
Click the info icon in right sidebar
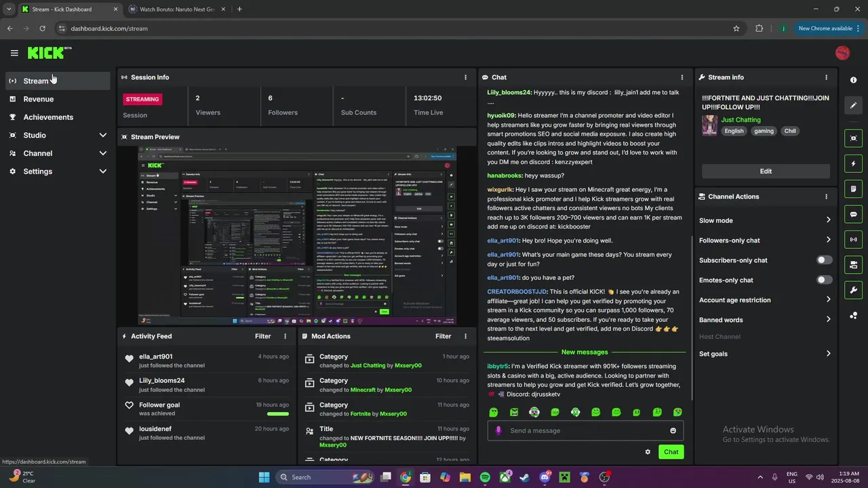click(853, 80)
